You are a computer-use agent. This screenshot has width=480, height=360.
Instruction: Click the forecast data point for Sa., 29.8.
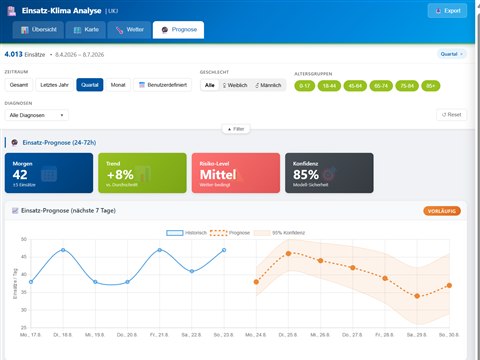[x=417, y=296]
